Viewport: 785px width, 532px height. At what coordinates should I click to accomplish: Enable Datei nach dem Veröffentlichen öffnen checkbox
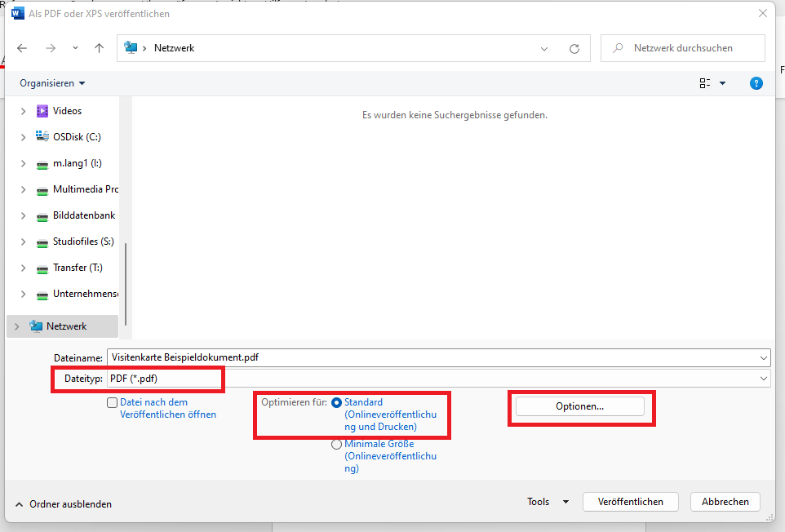[x=112, y=402]
